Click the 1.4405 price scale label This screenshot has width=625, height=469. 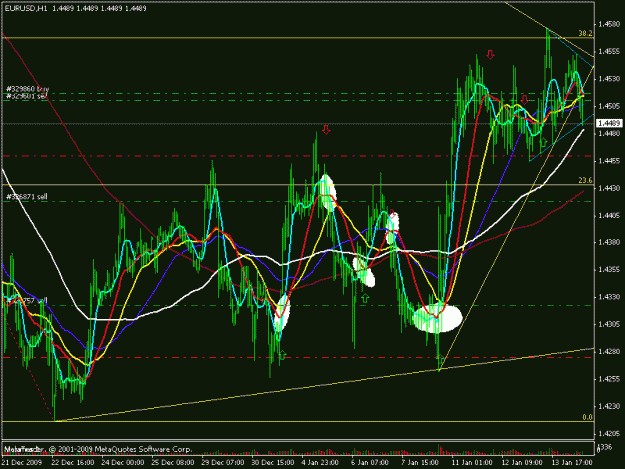click(x=609, y=216)
